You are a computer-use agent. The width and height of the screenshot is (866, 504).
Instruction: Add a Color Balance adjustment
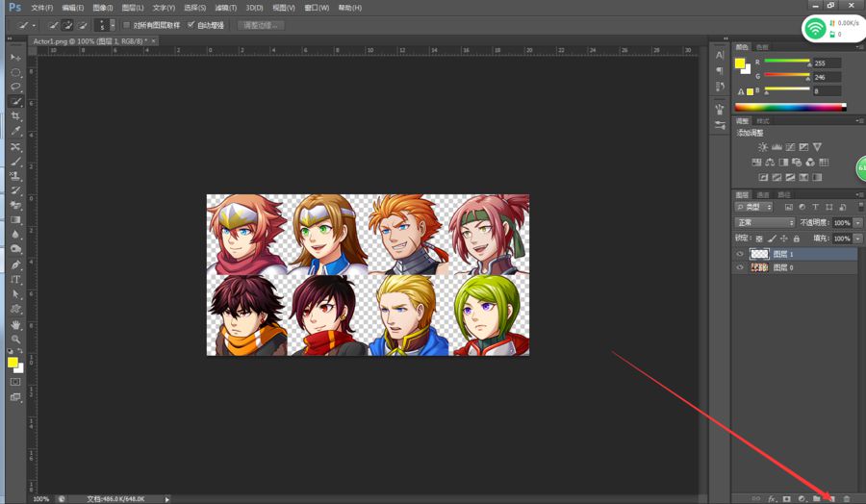[x=770, y=163]
